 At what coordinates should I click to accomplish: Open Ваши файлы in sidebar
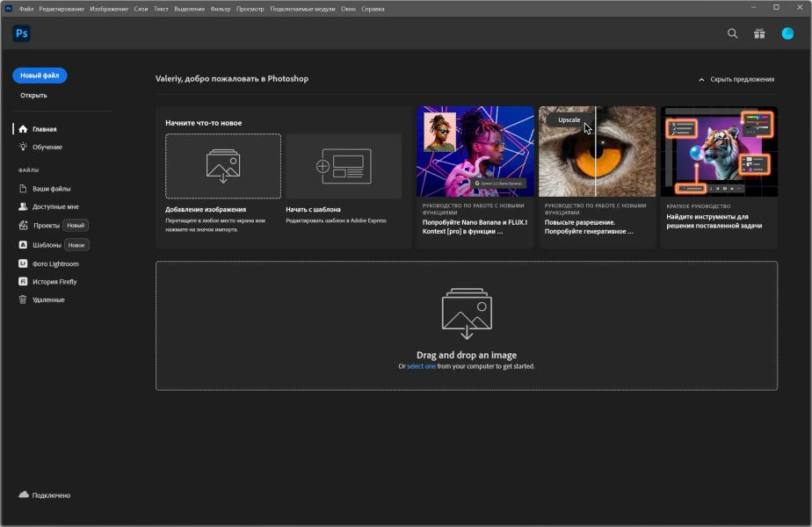point(51,188)
